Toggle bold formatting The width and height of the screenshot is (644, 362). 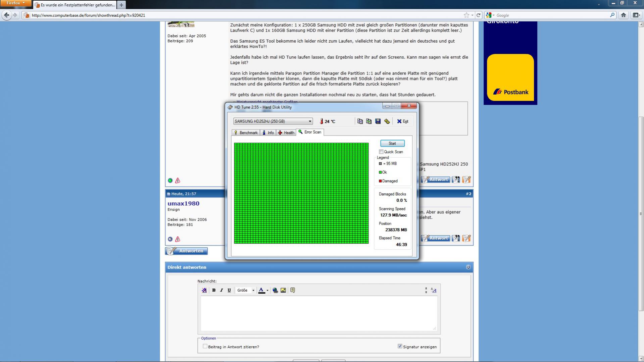click(214, 291)
